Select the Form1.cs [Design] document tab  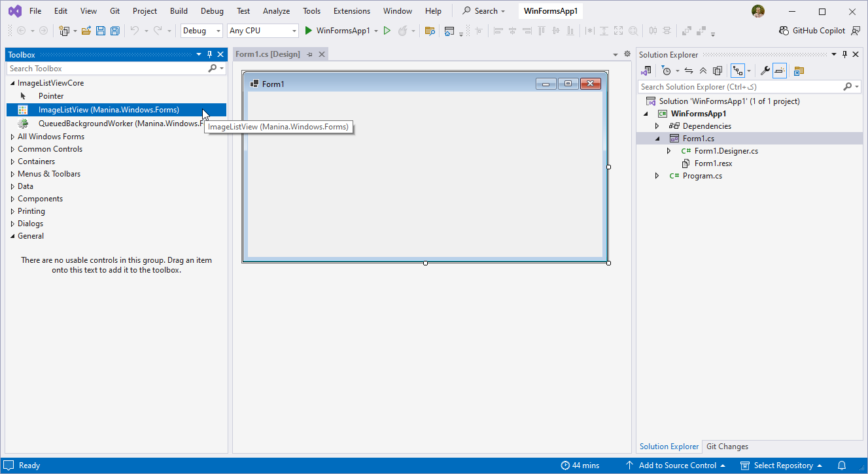tap(268, 54)
